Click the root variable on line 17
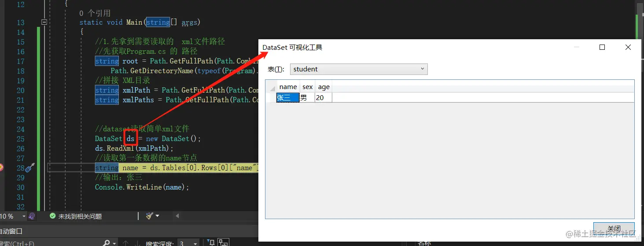This screenshot has width=644, height=246. (x=130, y=61)
